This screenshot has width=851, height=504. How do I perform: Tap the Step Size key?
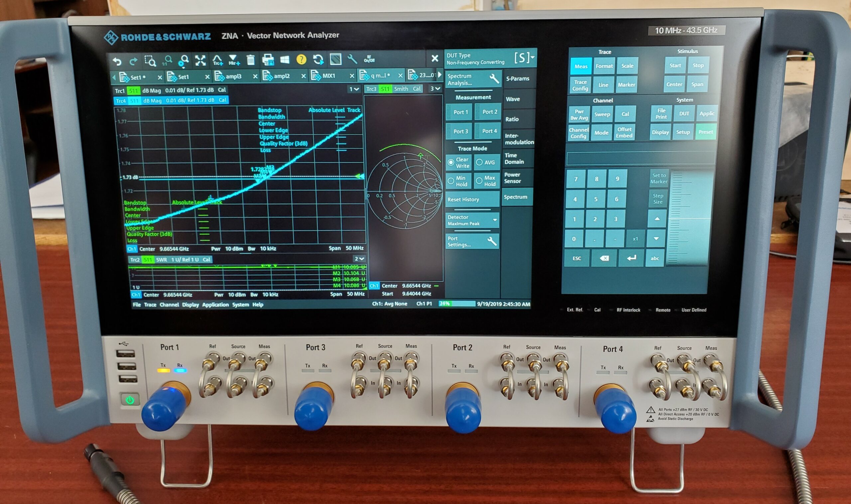(658, 199)
